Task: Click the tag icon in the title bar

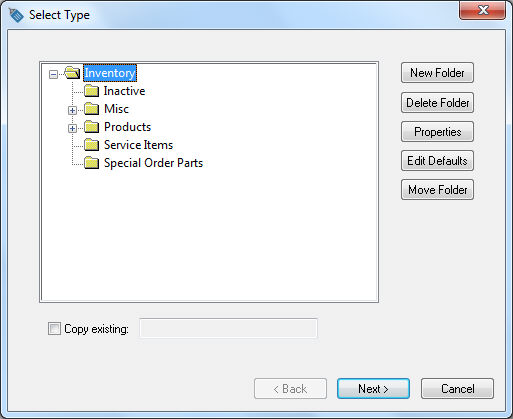Action: point(16,15)
